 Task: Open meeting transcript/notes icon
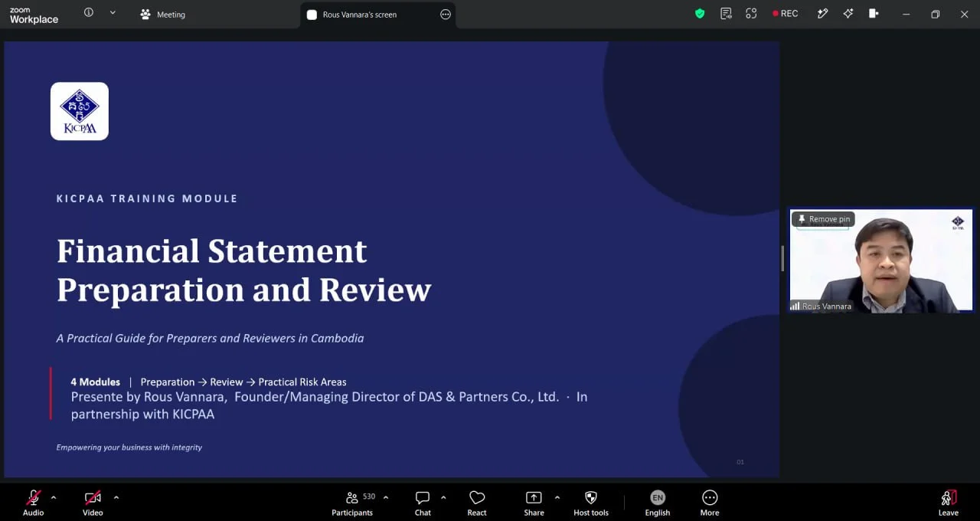(x=726, y=14)
